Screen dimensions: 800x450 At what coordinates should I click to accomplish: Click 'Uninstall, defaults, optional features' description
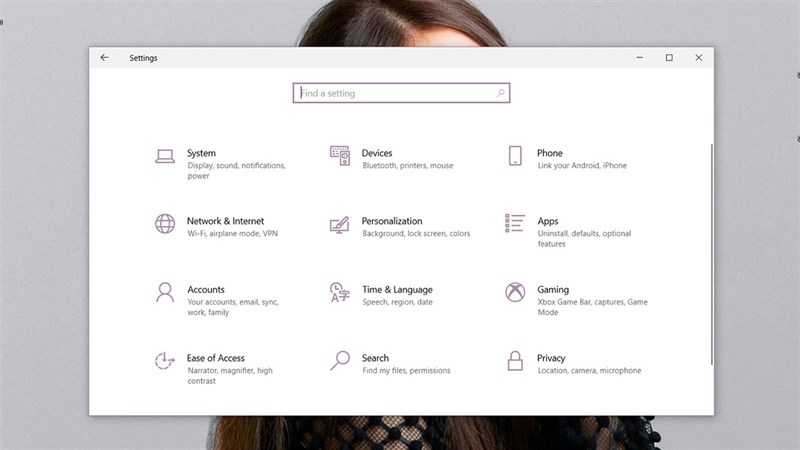584,239
